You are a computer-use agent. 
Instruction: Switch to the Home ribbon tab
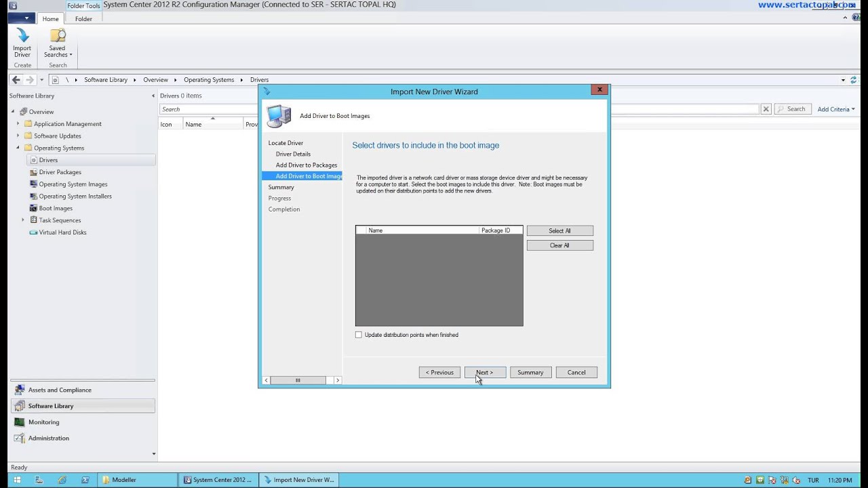click(x=50, y=19)
